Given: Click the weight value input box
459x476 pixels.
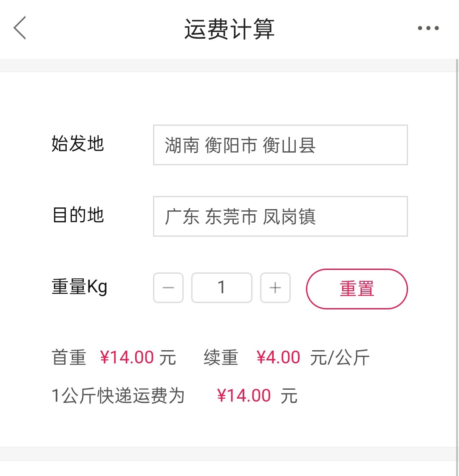Looking at the screenshot, I should 222,288.
